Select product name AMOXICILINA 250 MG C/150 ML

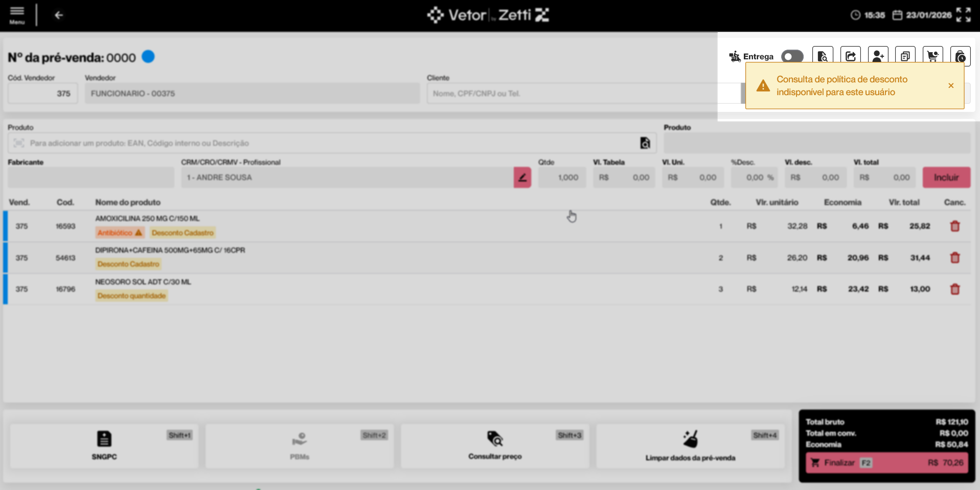147,218
